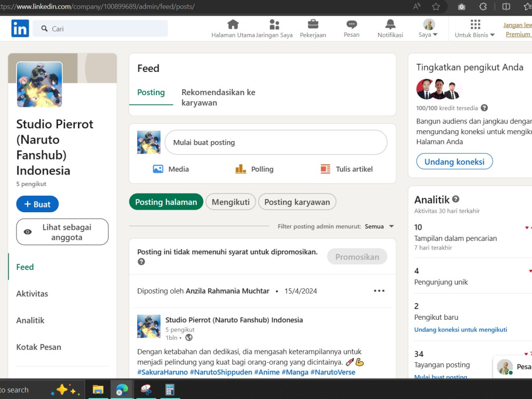Click the Cari search field
532x399 pixels.
click(100, 29)
